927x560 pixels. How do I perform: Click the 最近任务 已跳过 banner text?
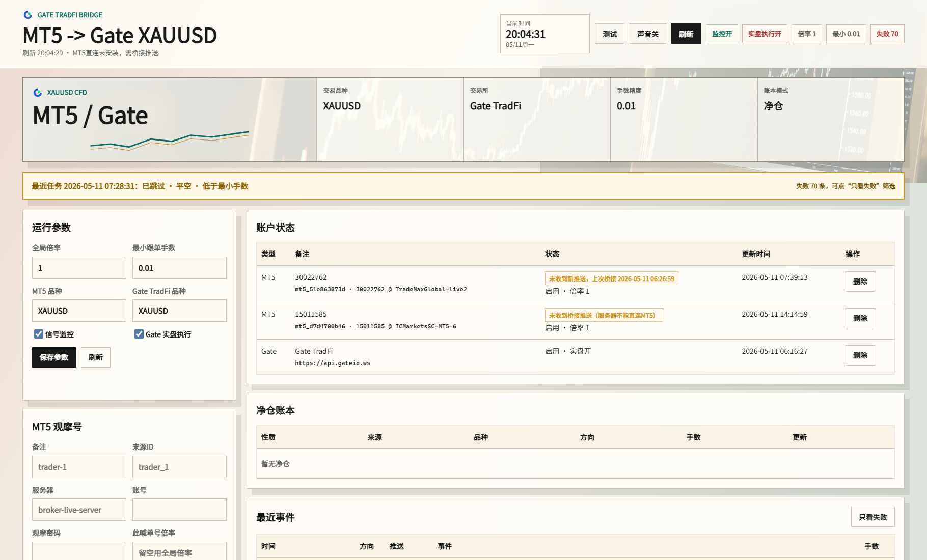(x=140, y=186)
